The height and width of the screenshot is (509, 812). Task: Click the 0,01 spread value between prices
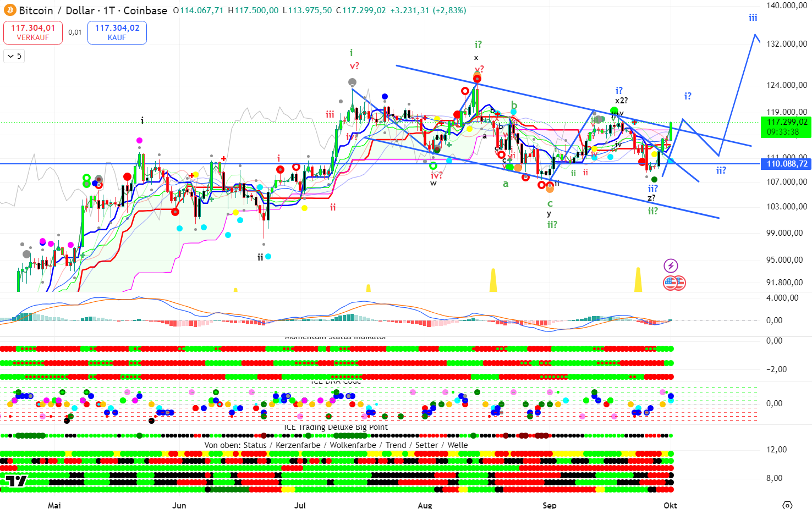pyautogui.click(x=75, y=32)
